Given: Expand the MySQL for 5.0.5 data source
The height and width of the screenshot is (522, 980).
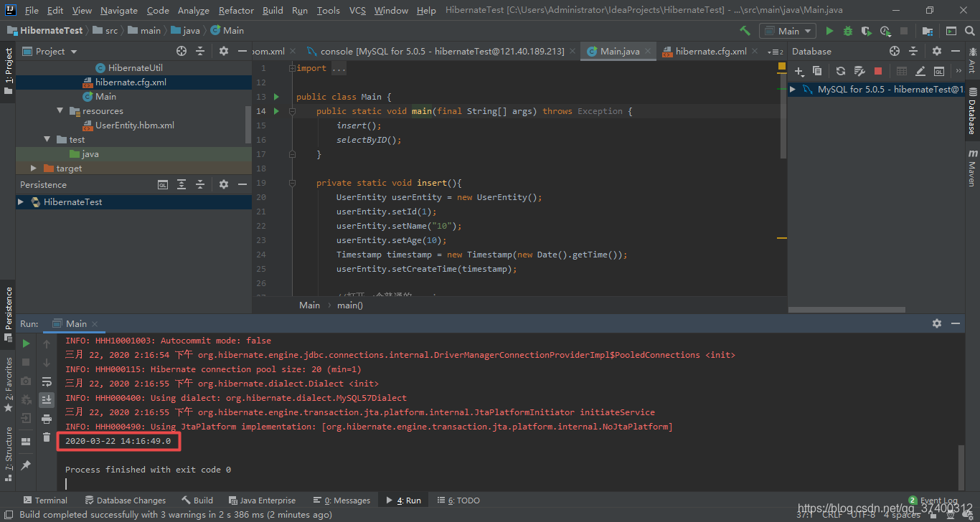Looking at the screenshot, I should pyautogui.click(x=793, y=90).
